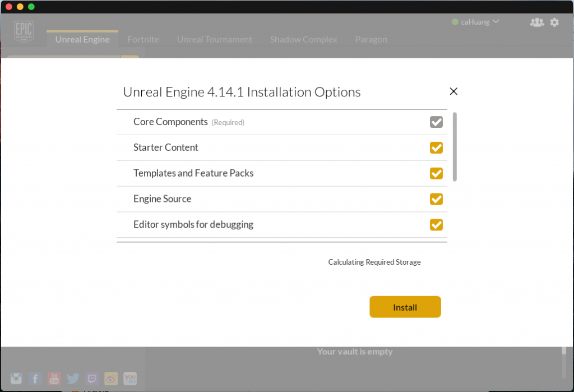Switch to the Paragon tab
Image resolution: width=574 pixels, height=392 pixels.
(x=371, y=40)
